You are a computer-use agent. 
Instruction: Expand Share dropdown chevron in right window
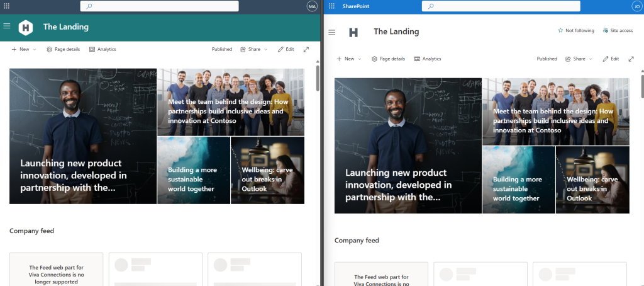(591, 59)
